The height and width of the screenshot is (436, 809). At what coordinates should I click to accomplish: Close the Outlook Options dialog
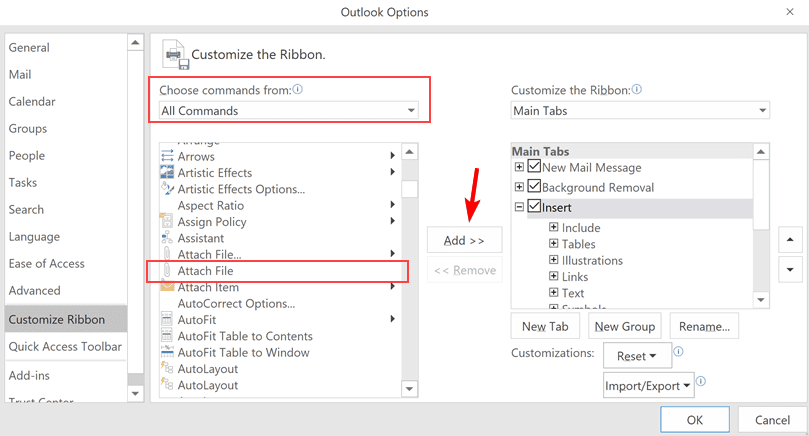click(790, 12)
